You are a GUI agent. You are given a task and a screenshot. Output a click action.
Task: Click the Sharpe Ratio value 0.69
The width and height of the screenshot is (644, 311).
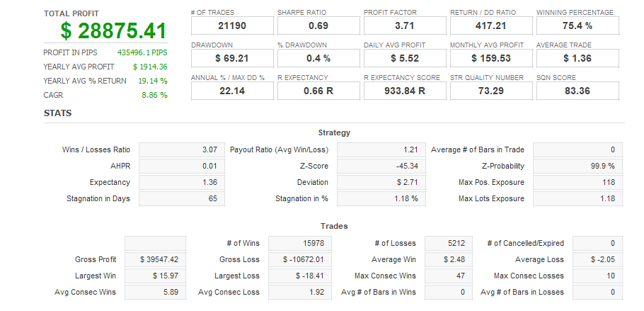318,26
